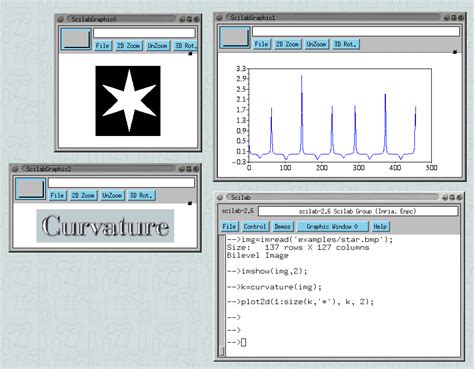Click the info text field in ScilabGraphic1
This screenshot has height=369, width=474.
[356, 32]
